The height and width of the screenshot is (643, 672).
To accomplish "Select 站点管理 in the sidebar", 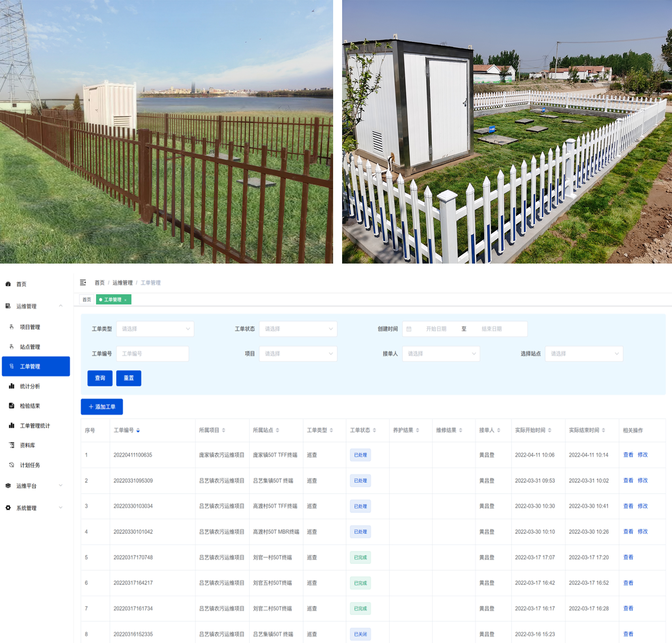I will [x=30, y=347].
